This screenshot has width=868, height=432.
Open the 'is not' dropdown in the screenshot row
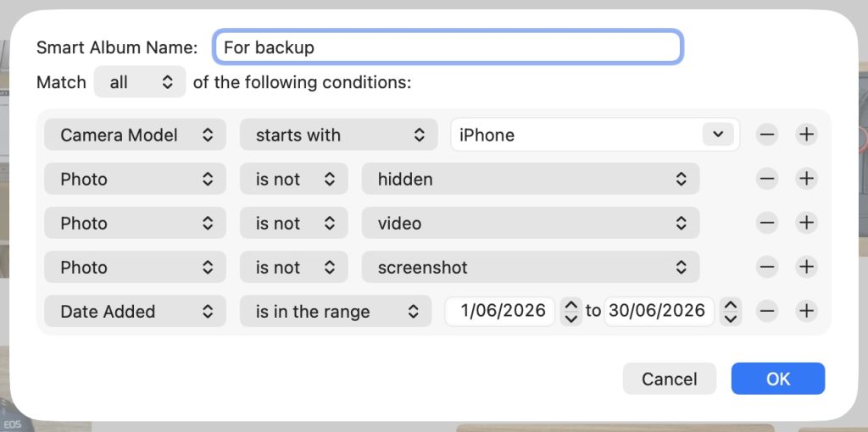294,267
